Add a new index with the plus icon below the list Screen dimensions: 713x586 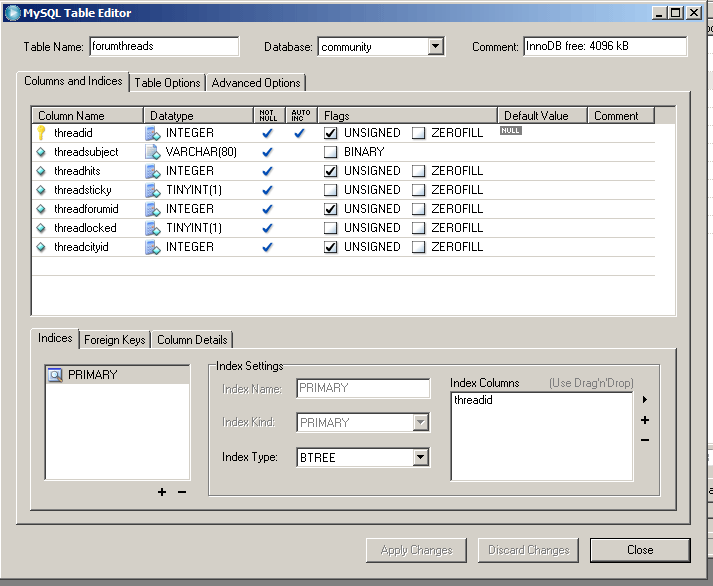(x=162, y=492)
